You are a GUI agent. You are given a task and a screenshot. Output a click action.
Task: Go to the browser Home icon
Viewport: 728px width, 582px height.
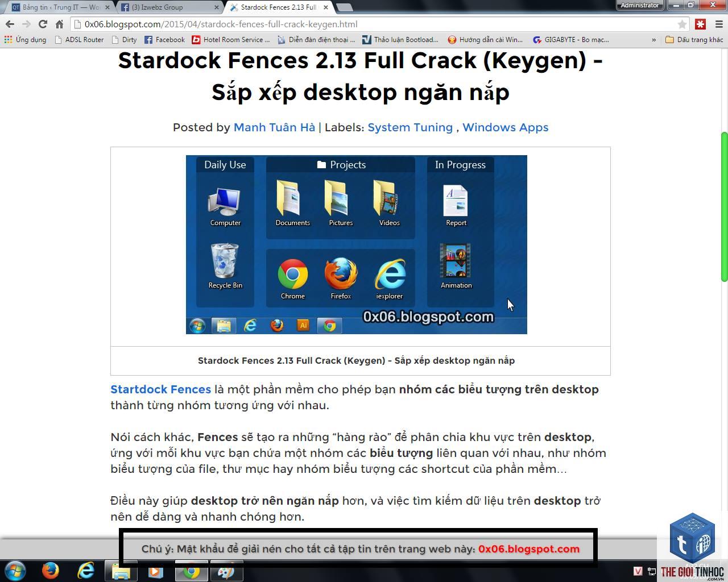59,24
